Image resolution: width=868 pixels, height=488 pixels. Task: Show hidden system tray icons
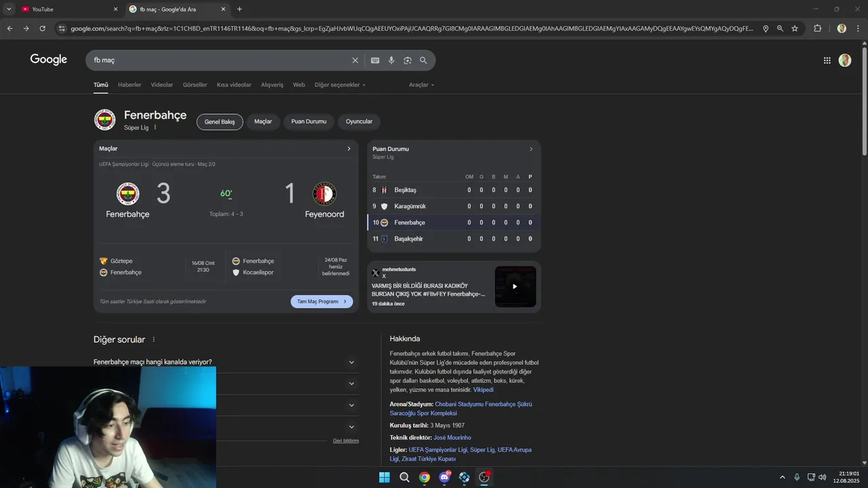click(x=782, y=477)
